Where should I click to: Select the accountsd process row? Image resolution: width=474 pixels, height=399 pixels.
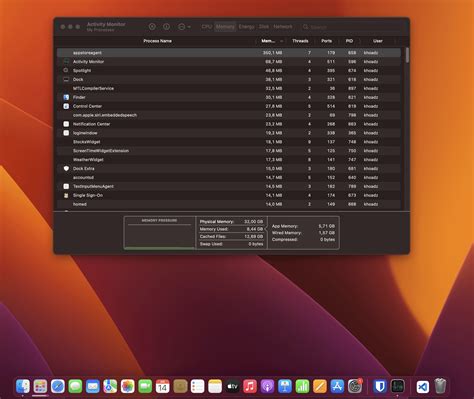coord(229,177)
